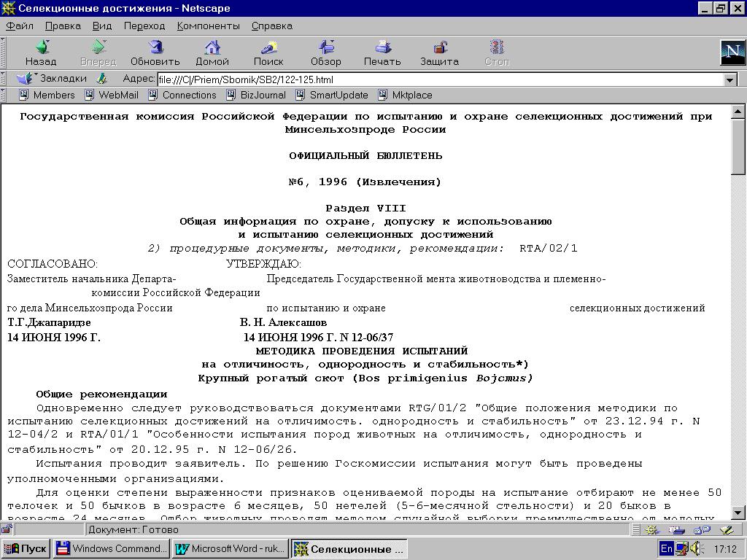Click the volume speaker tray icon
The height and width of the screenshot is (560, 747).
pyautogui.click(x=697, y=548)
